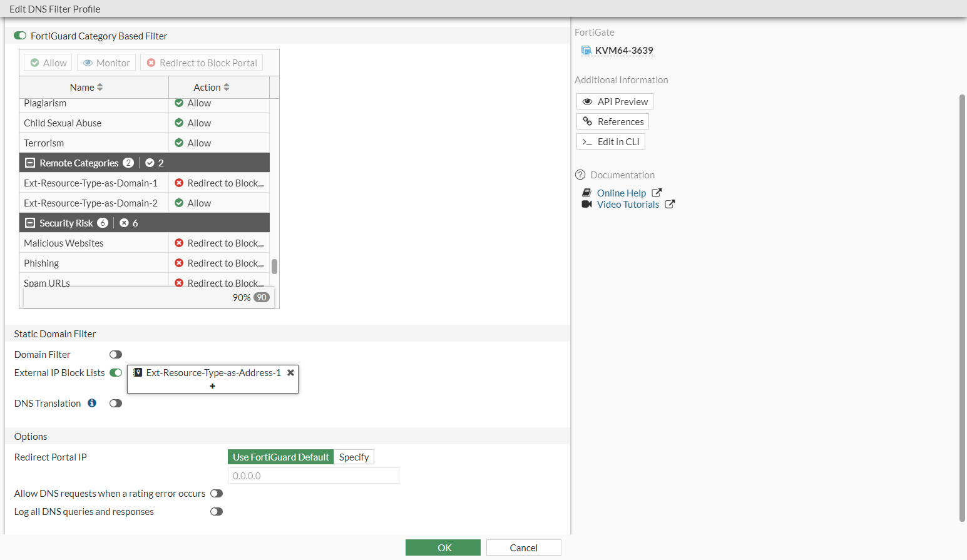Screen dimensions: 967x560
Task: Click the block icon for Ext-Resource-Type-as-Domain-1
Action: pos(179,183)
